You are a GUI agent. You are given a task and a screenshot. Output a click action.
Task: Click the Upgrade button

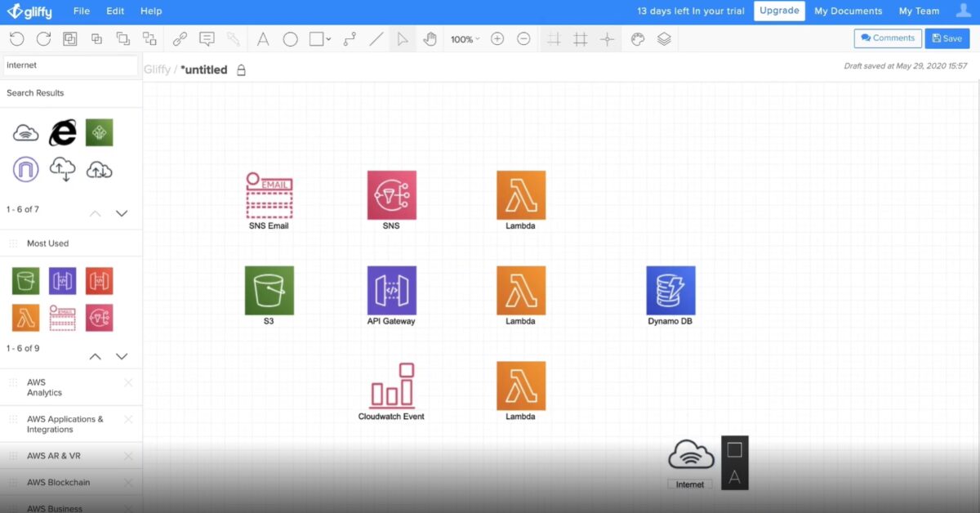(x=778, y=11)
